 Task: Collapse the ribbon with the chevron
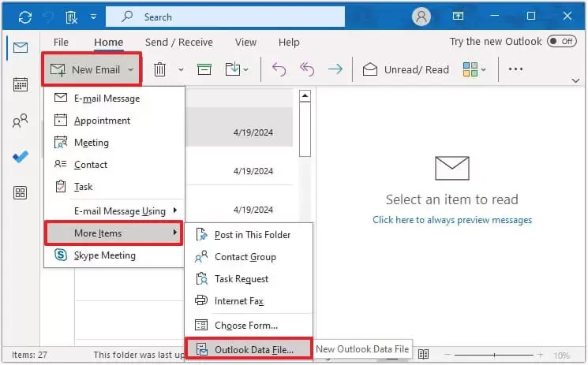tap(575, 80)
